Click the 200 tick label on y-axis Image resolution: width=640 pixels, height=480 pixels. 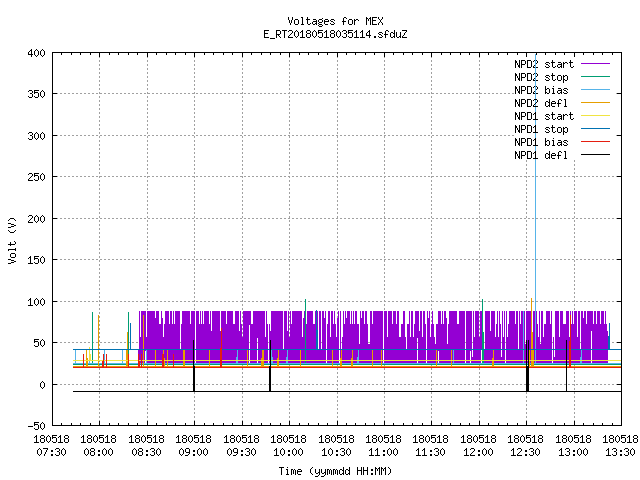pos(36,219)
